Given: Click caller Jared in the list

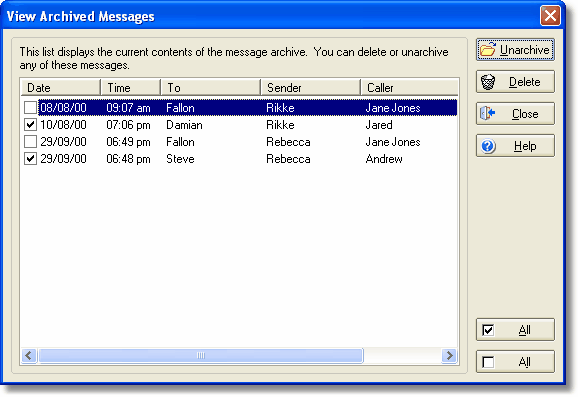Looking at the screenshot, I should tap(379, 125).
